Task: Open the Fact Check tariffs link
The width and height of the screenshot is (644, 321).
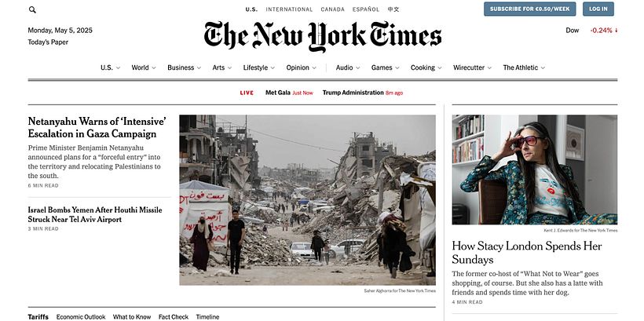Action: tap(174, 317)
